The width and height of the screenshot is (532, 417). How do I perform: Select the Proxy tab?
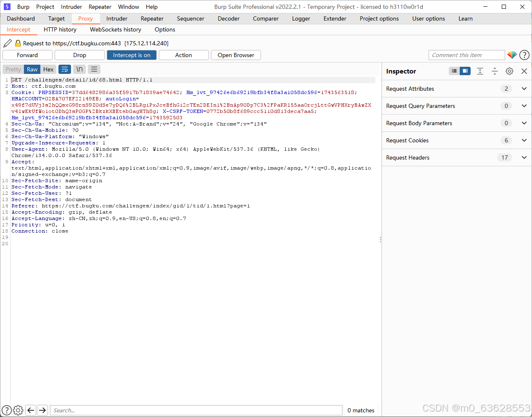[x=85, y=18]
